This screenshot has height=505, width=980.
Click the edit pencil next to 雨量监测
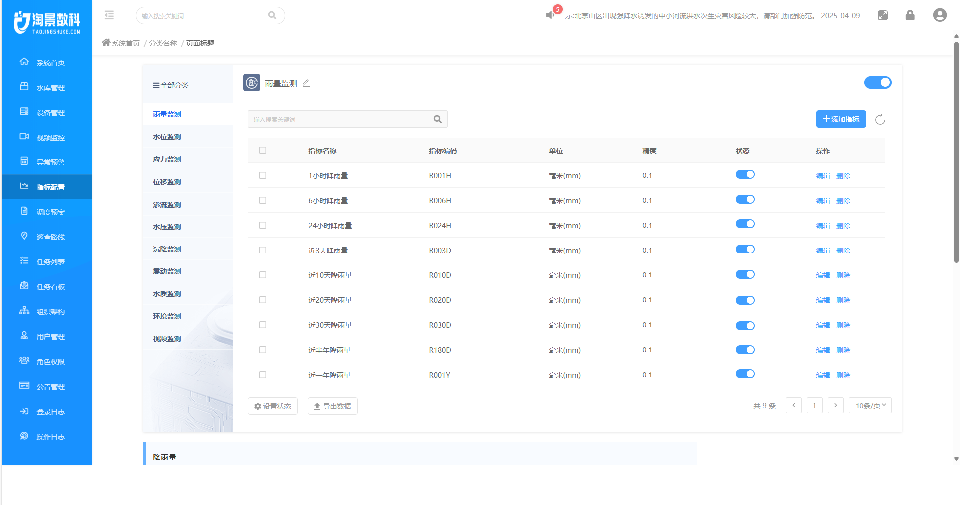click(x=306, y=83)
